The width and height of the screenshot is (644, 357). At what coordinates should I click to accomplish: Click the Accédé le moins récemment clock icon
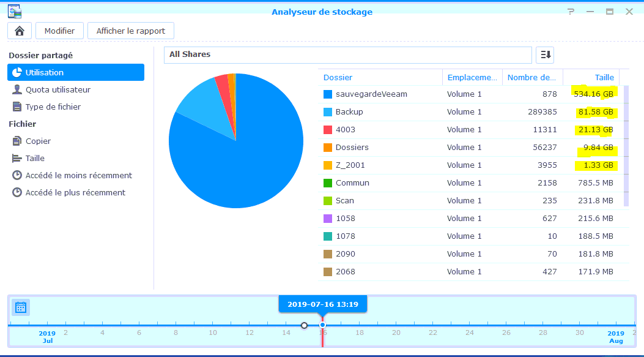(17, 176)
